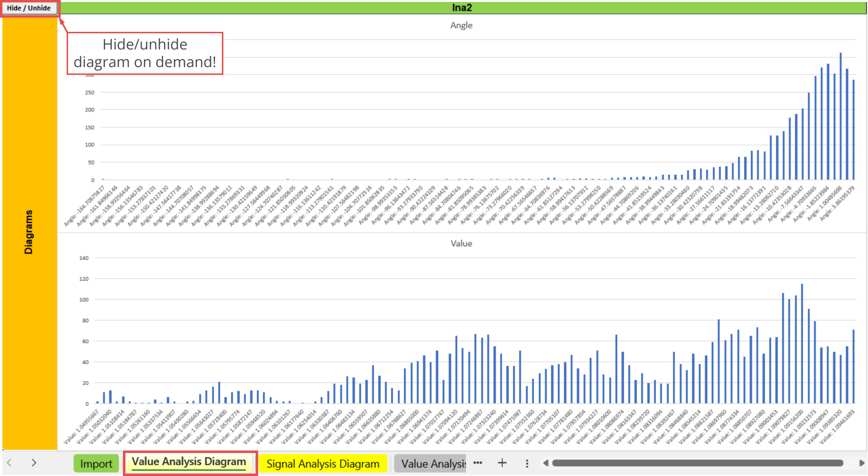Switch to Signal Analysis Diagram tab

pyautogui.click(x=323, y=463)
